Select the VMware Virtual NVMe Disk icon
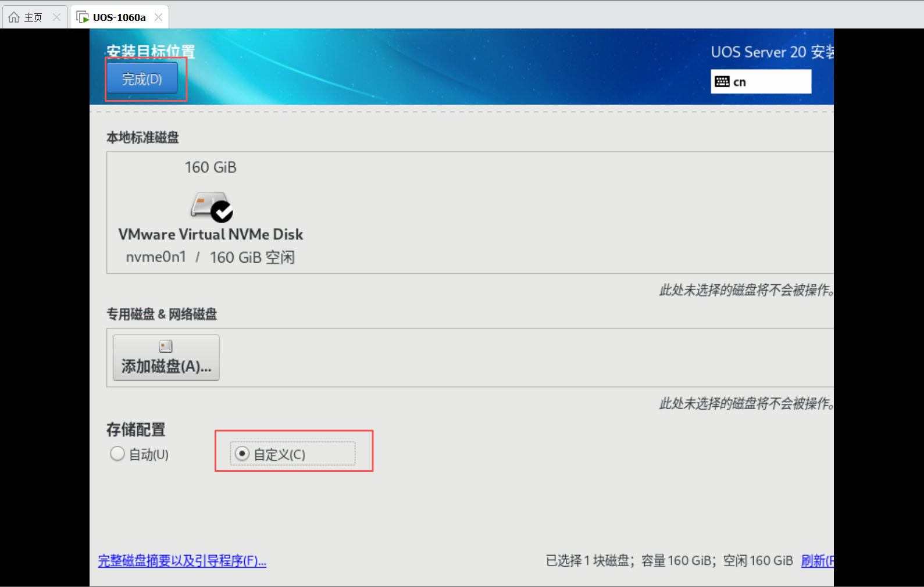This screenshot has height=587, width=924. click(x=212, y=207)
